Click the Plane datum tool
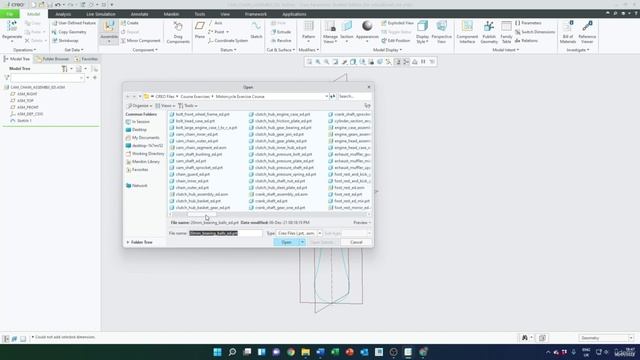Screen dimensions: 640x360 pyautogui.click(x=200, y=27)
